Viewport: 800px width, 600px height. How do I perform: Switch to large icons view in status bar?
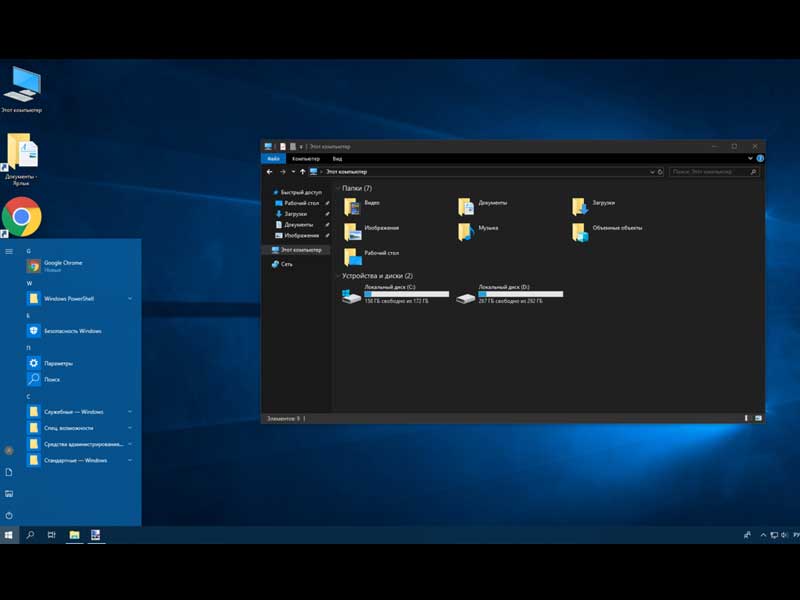point(758,417)
